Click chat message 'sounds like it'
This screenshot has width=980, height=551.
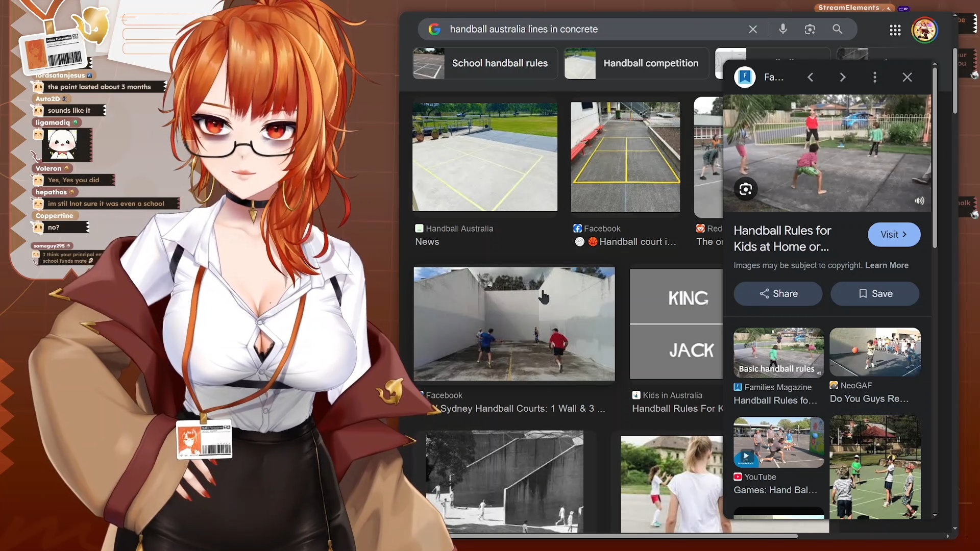69,111
